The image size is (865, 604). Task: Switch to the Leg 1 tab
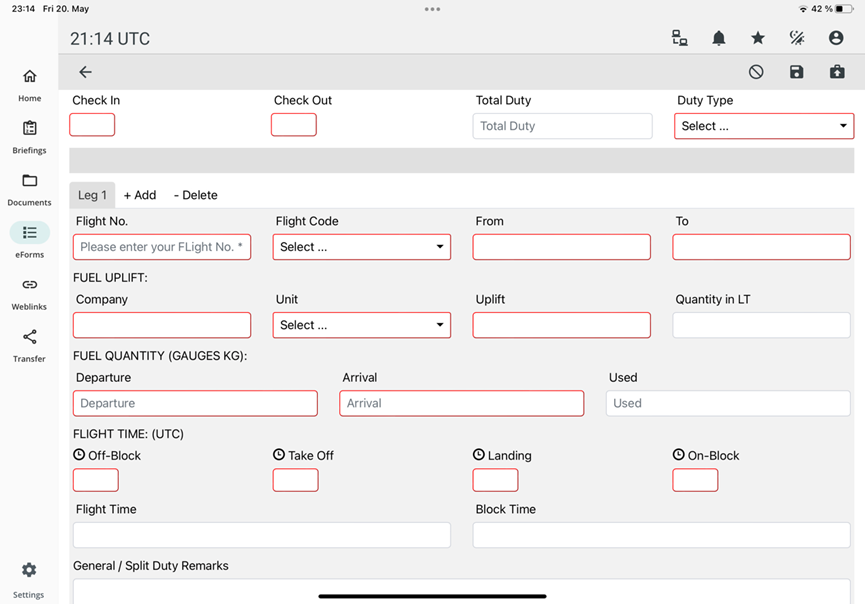pos(92,195)
